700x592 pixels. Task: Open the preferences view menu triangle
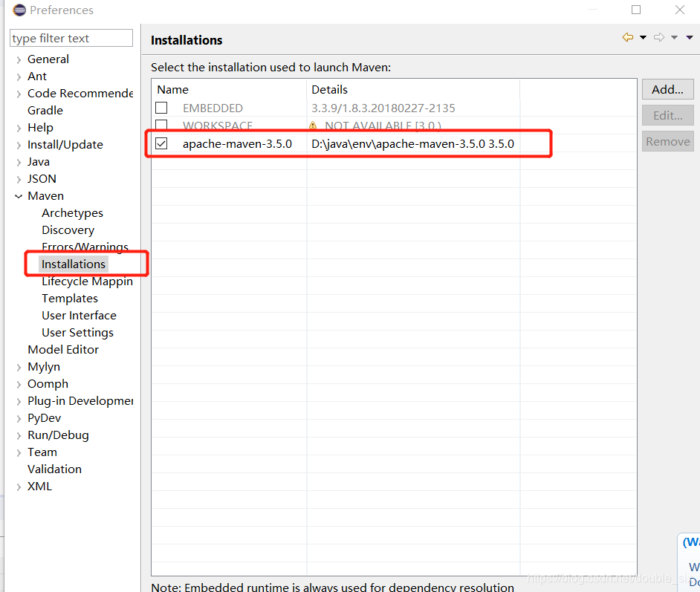(690, 37)
